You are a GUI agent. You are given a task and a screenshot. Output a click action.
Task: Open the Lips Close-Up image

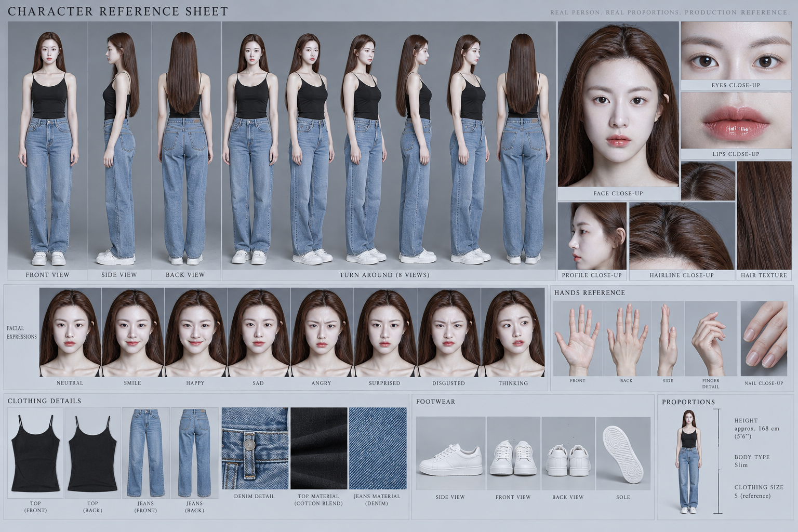point(735,121)
